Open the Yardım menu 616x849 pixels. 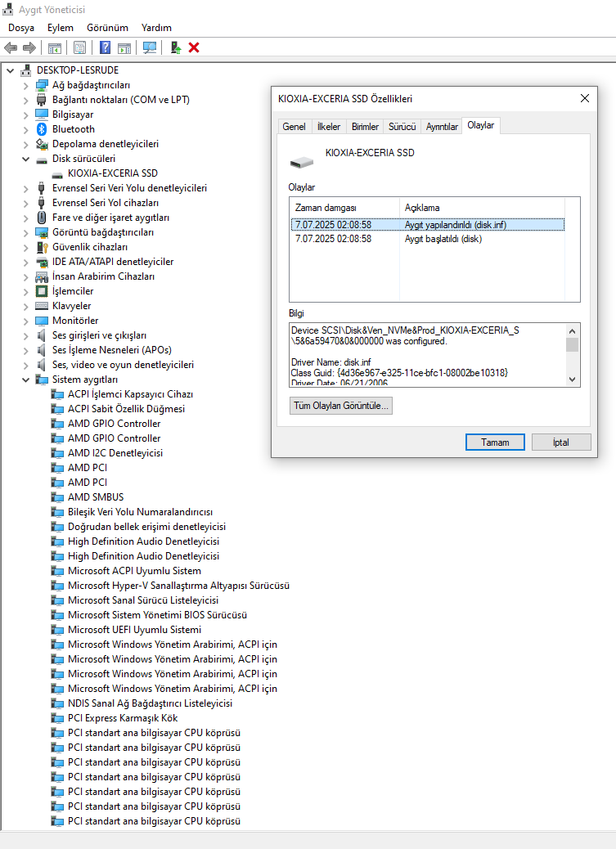156,28
